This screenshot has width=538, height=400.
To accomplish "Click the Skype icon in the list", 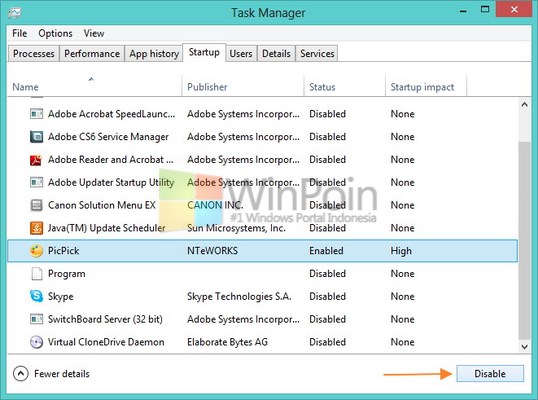I will pos(36,296).
